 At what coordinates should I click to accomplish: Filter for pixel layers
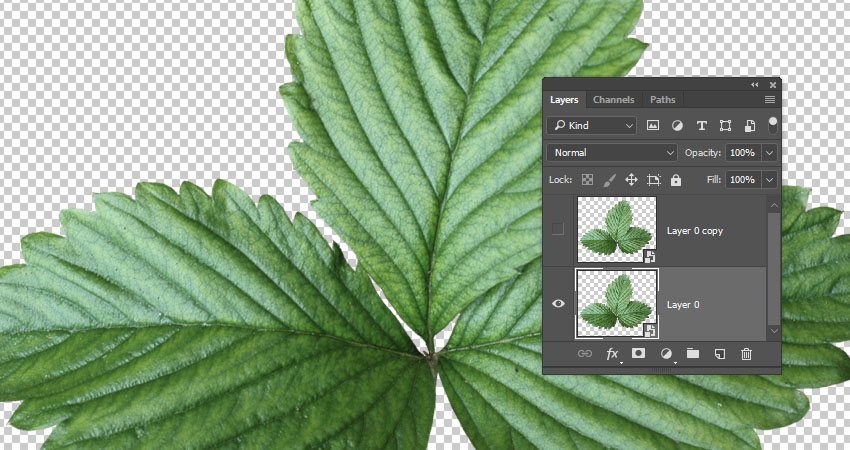[x=653, y=126]
